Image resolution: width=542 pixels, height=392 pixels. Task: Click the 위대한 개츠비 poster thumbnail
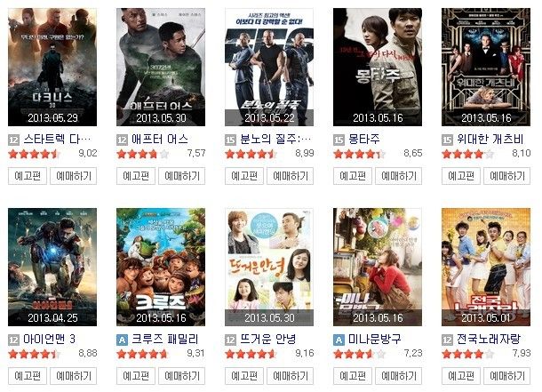click(486, 67)
